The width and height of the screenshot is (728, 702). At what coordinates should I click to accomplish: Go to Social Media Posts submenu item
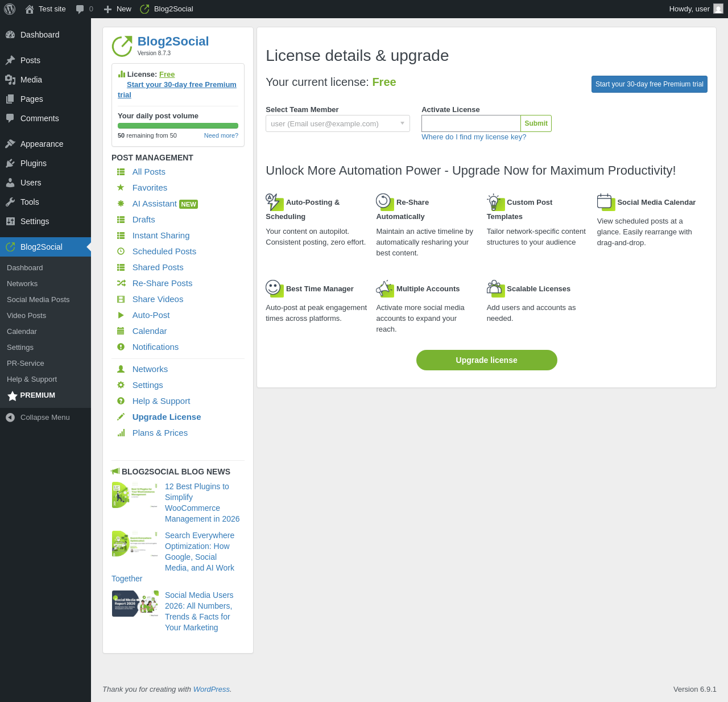(38, 300)
